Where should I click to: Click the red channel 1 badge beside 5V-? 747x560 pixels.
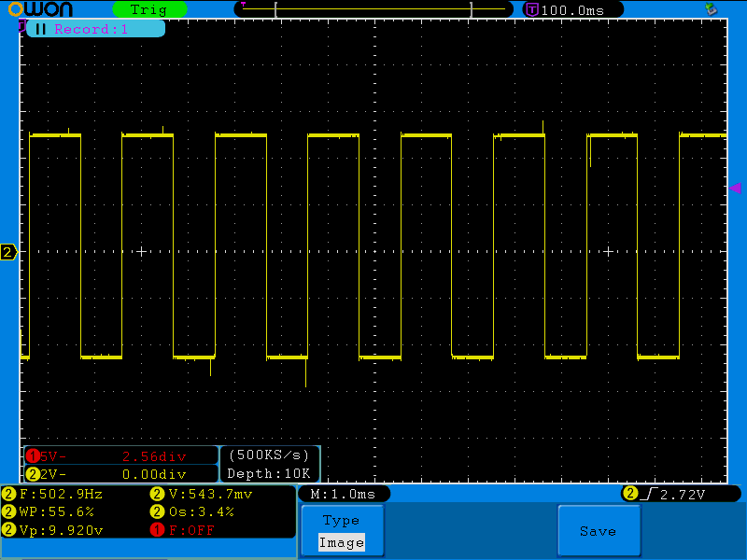click(33, 456)
